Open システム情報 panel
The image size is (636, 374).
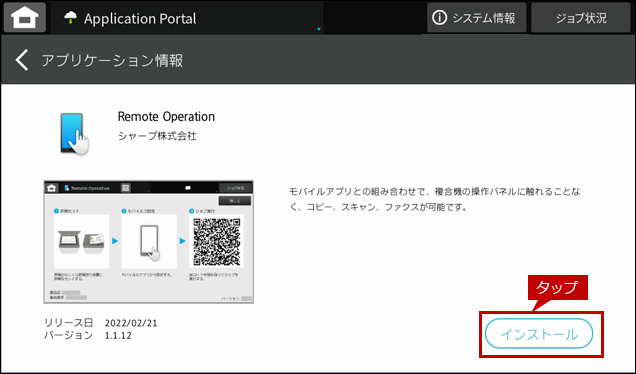point(476,18)
